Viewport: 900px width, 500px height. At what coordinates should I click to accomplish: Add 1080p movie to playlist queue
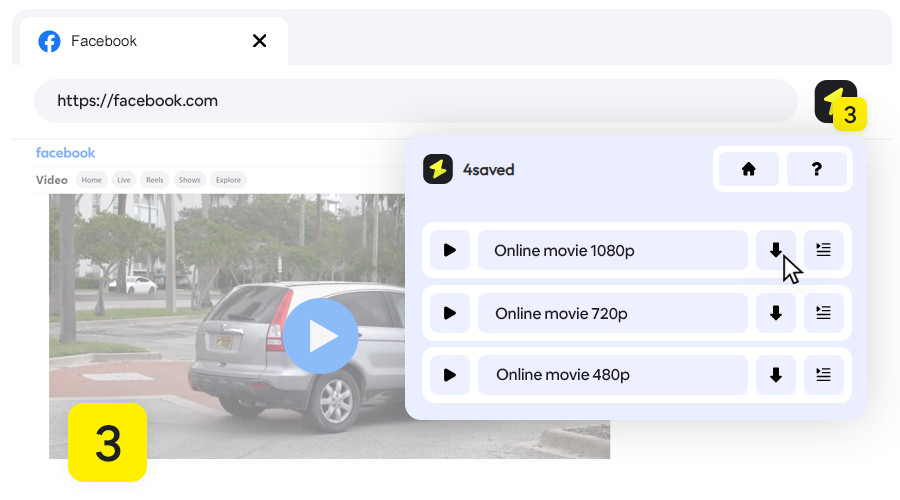tap(823, 250)
